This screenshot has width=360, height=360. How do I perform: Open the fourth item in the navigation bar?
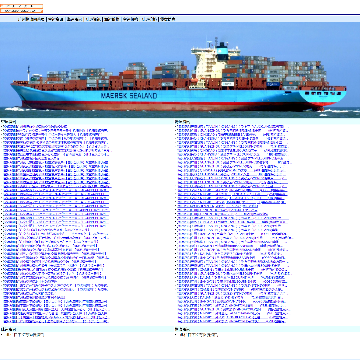[x=93, y=19]
